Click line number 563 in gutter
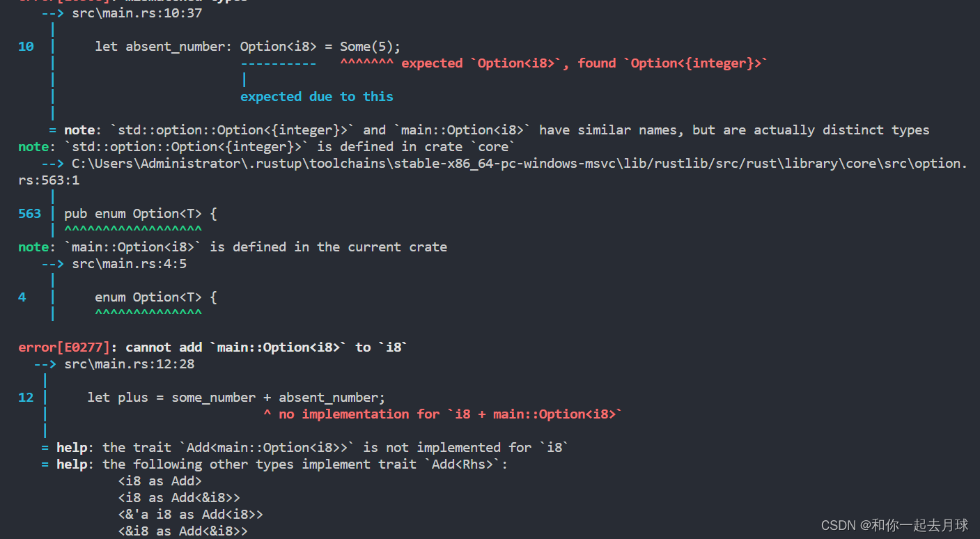Image resolution: width=980 pixels, height=539 pixels. point(29,214)
